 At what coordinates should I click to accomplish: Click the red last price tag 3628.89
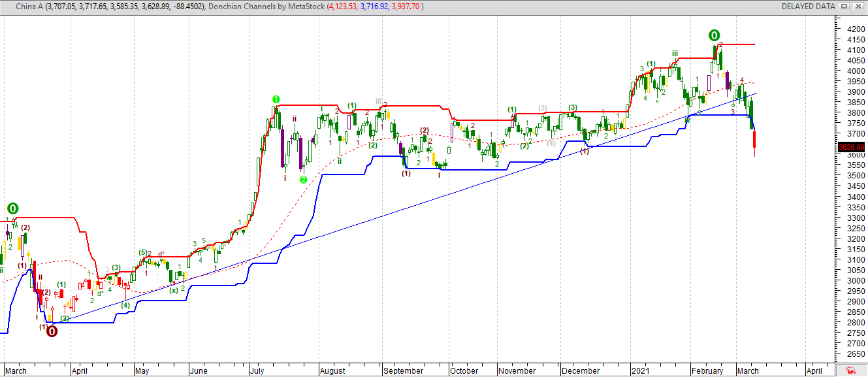point(852,147)
